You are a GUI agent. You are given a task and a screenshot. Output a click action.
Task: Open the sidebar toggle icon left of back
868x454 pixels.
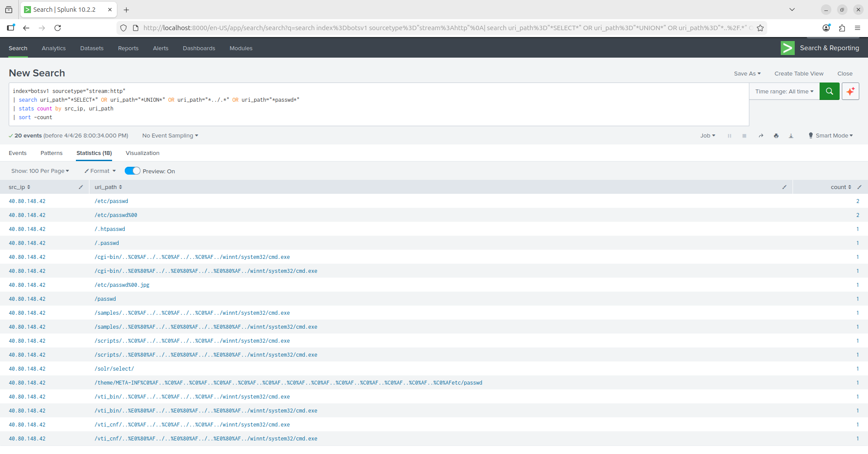coord(11,28)
